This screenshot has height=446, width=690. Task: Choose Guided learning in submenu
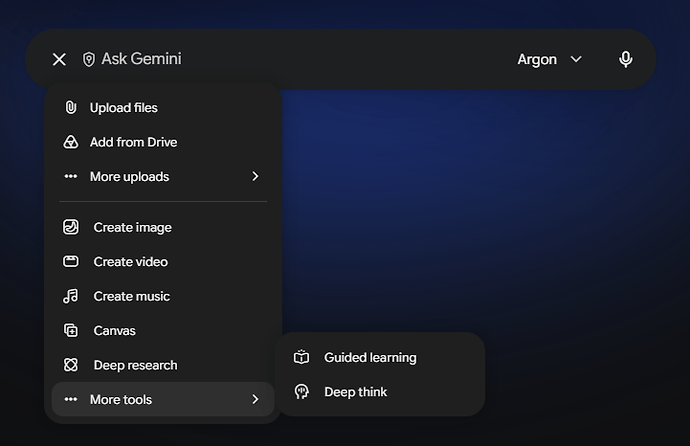click(381, 357)
